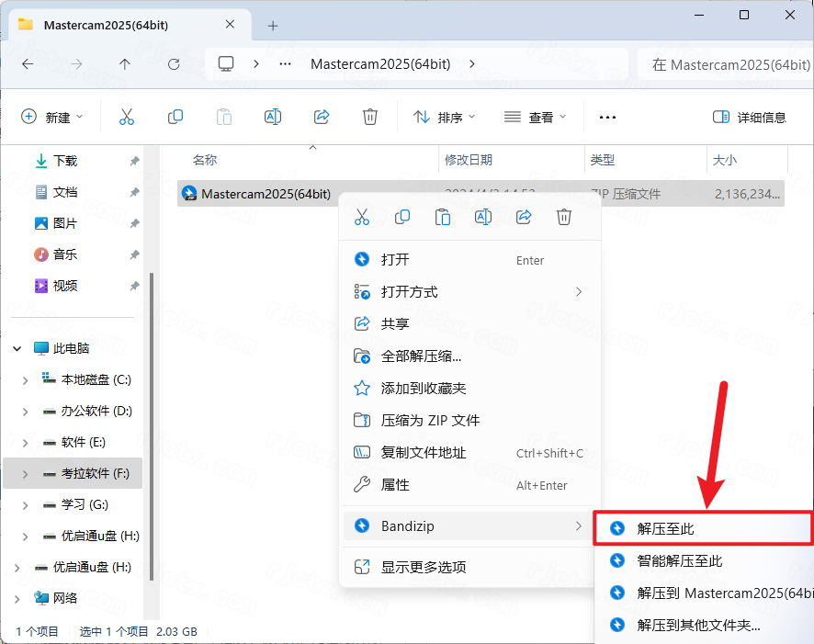Select 全部解压缩... in the context menu
The height and width of the screenshot is (644, 814).
tap(469, 356)
